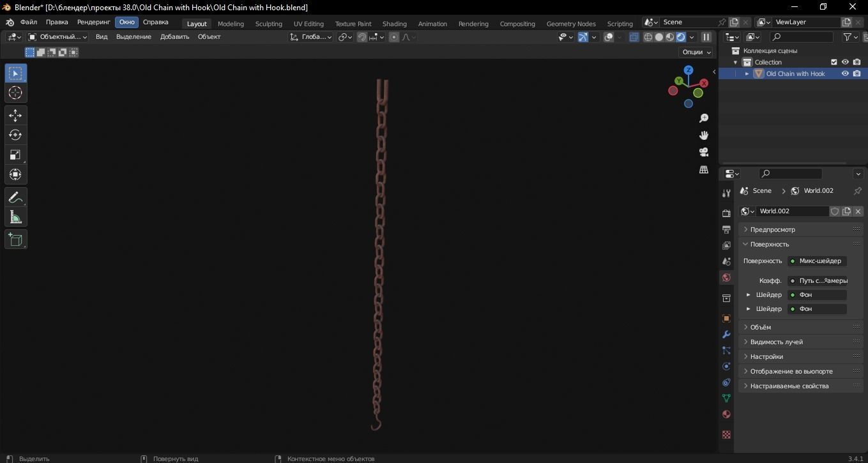
Task: Toggle X-ray display mode
Action: point(634,37)
